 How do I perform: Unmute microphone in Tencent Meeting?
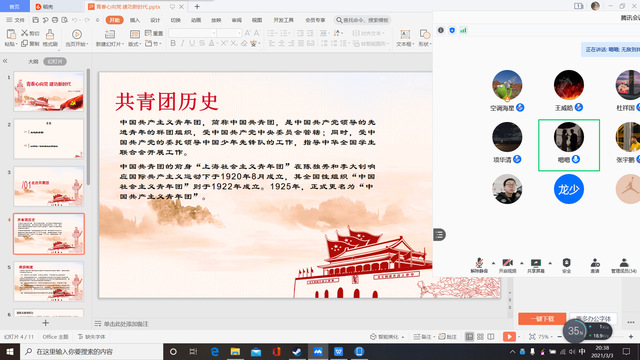pyautogui.click(x=480, y=265)
